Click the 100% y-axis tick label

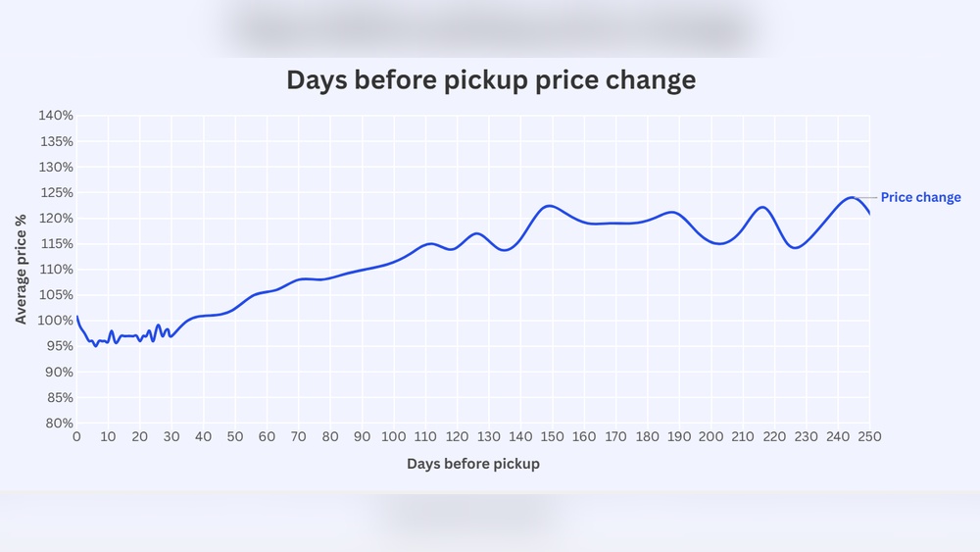pyautogui.click(x=56, y=321)
